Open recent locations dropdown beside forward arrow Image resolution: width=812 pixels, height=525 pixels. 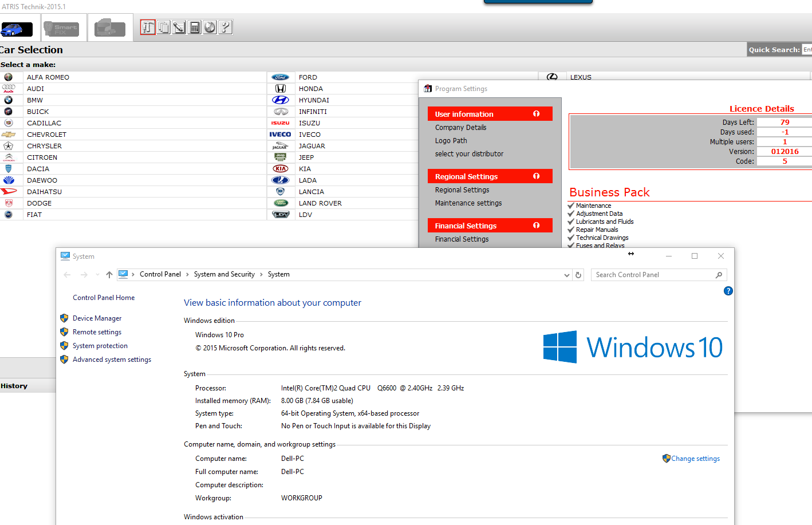click(x=97, y=275)
